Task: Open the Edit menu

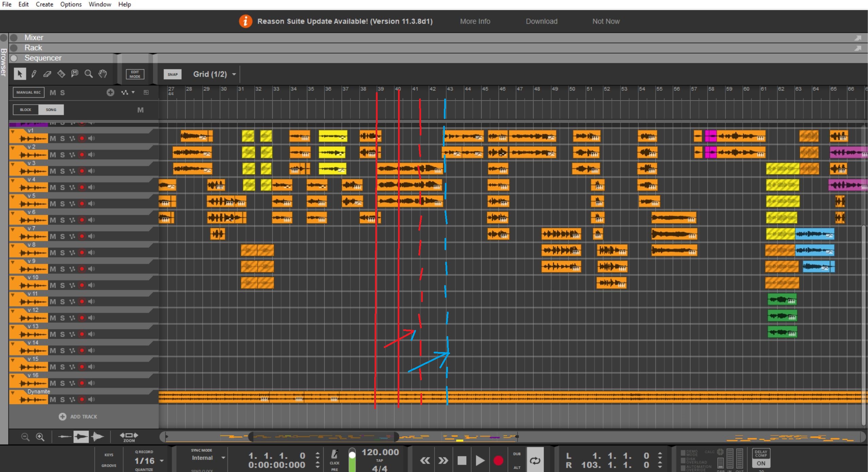Action: (x=23, y=4)
